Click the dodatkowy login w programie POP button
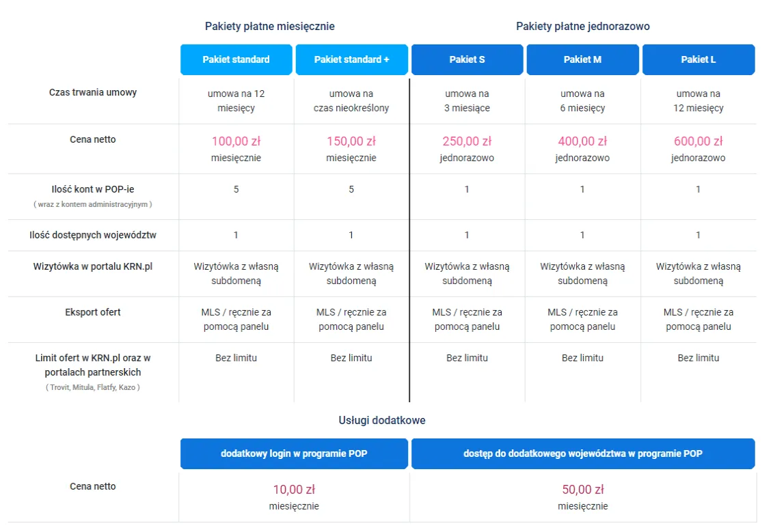The image size is (773, 532). point(294,453)
